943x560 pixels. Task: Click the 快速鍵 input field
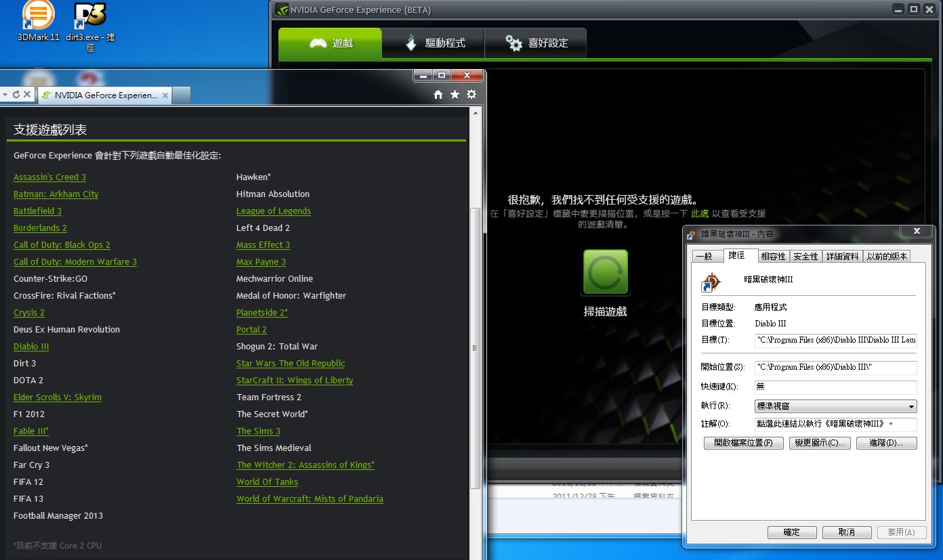[x=835, y=387]
